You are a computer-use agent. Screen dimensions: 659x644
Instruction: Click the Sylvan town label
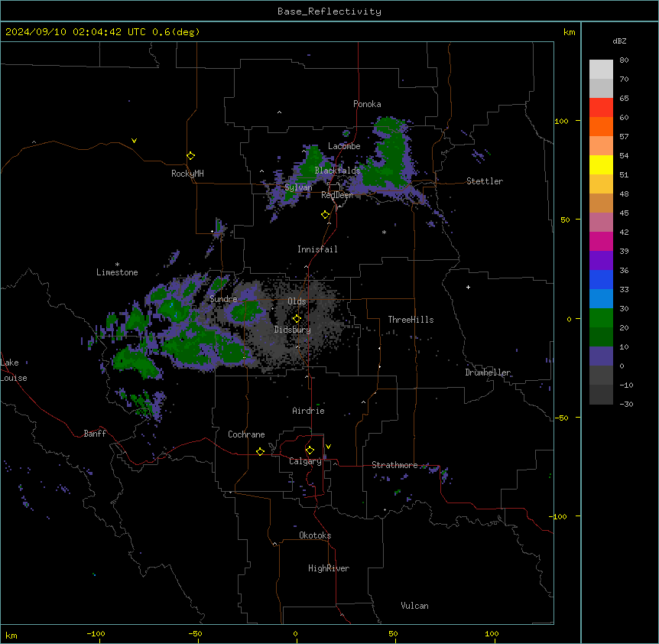(298, 187)
